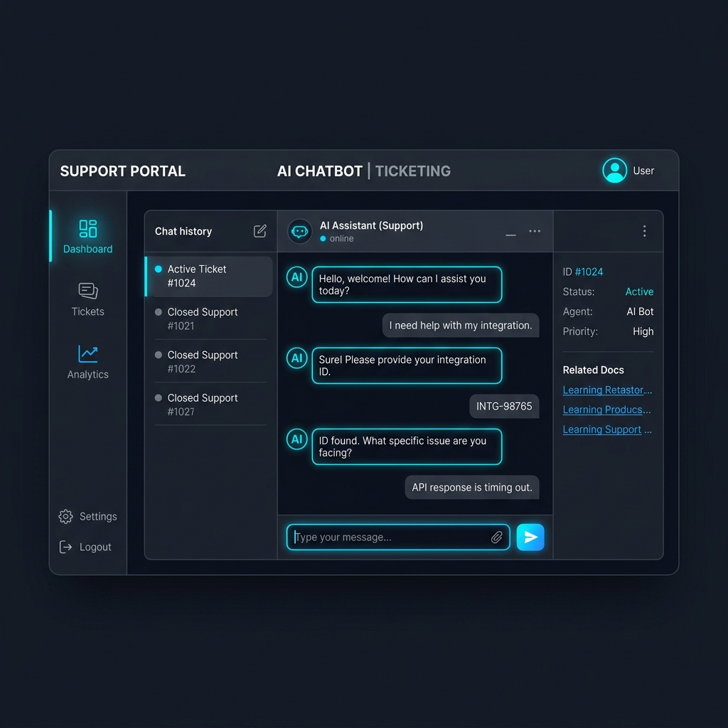
Task: Click 'API response is timing out.' message
Action: (x=472, y=488)
